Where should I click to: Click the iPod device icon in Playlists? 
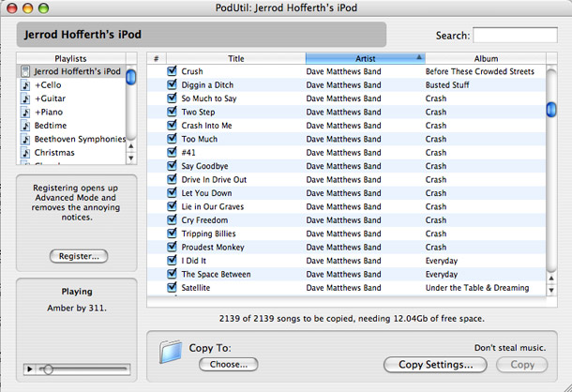point(25,71)
